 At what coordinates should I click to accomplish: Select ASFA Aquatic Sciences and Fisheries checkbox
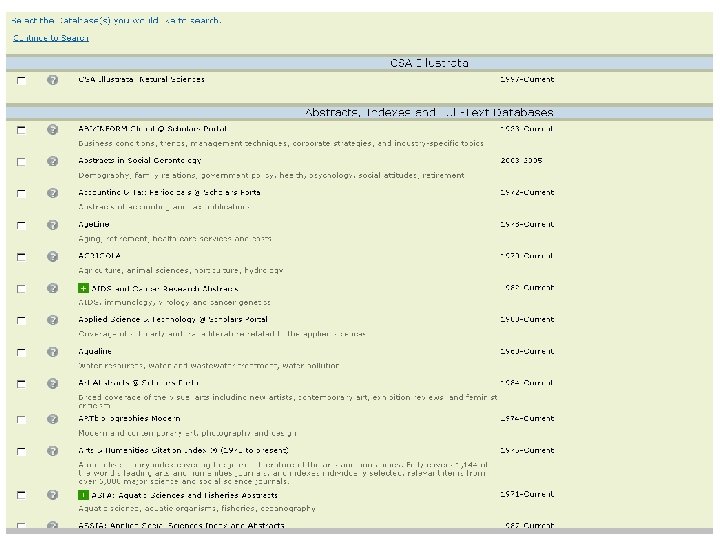(x=21, y=495)
